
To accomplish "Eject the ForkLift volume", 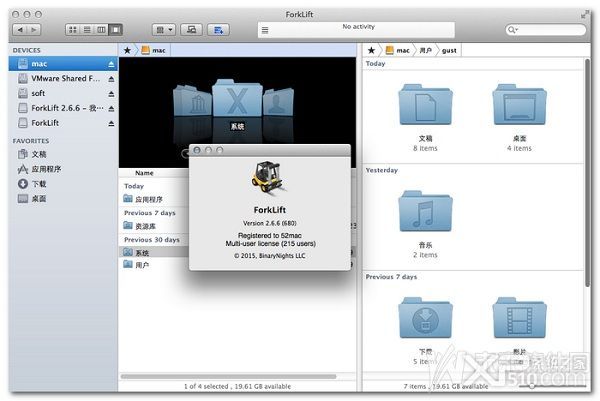I will pyautogui.click(x=111, y=124).
